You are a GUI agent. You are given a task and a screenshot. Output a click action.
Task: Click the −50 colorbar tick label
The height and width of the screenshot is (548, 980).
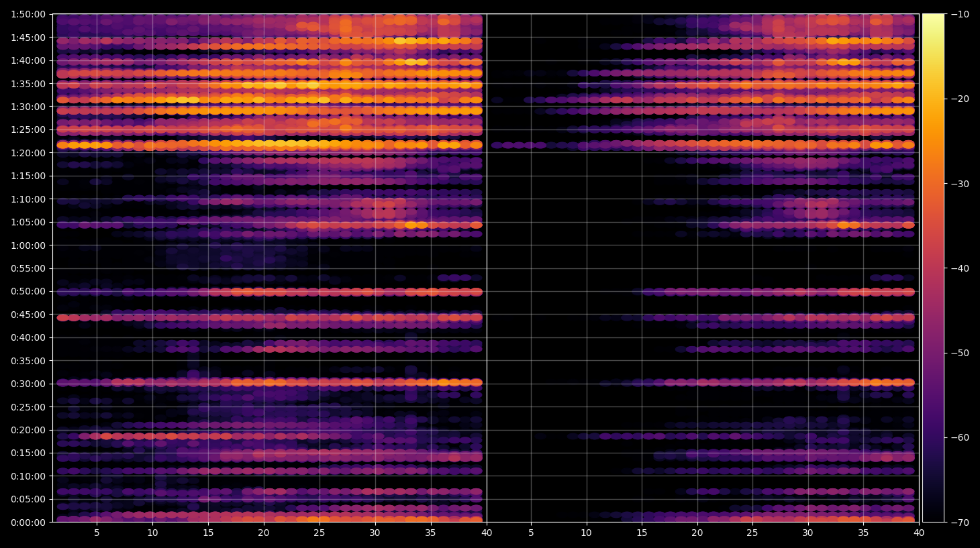pyautogui.click(x=960, y=353)
